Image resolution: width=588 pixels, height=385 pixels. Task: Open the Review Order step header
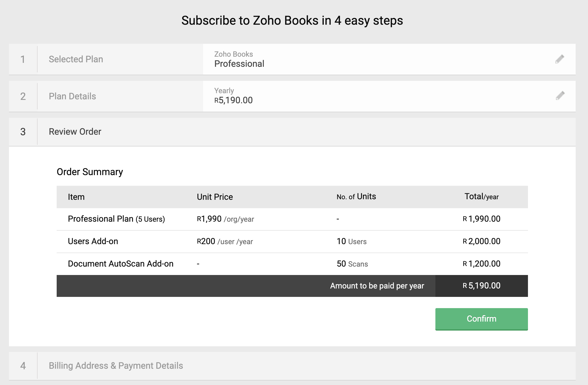tap(75, 132)
